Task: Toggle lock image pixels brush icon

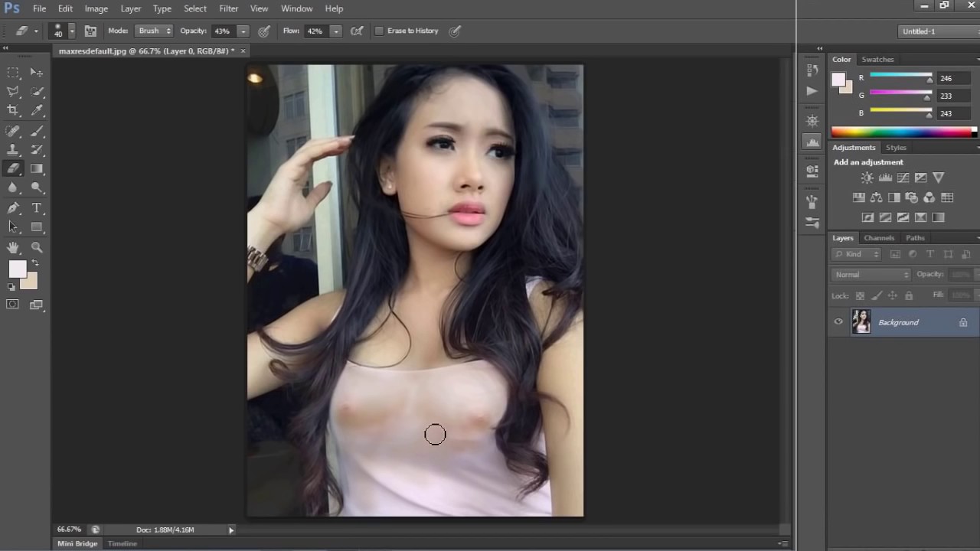Action: pyautogui.click(x=876, y=295)
